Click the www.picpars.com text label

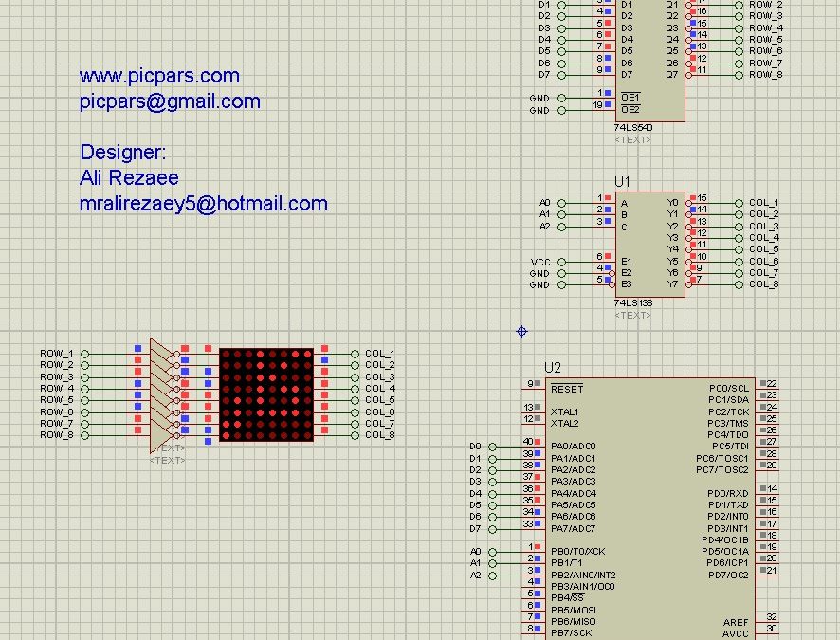coord(159,76)
